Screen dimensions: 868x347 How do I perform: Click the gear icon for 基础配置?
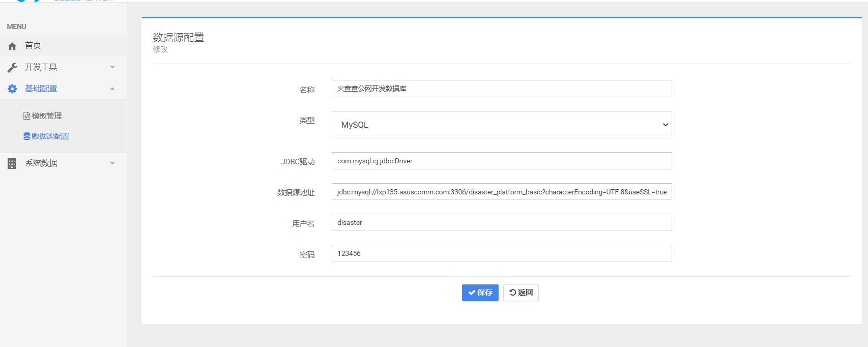click(12, 89)
